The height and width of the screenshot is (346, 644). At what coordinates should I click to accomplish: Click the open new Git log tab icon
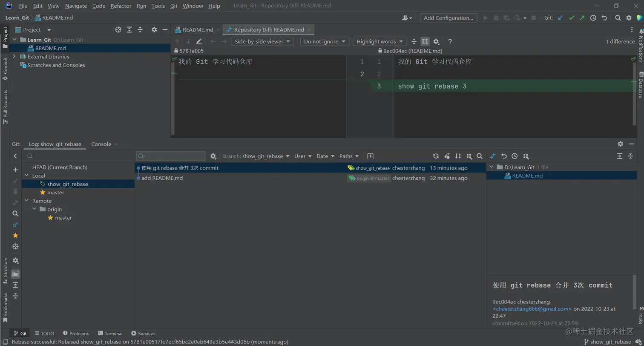[x=371, y=156]
